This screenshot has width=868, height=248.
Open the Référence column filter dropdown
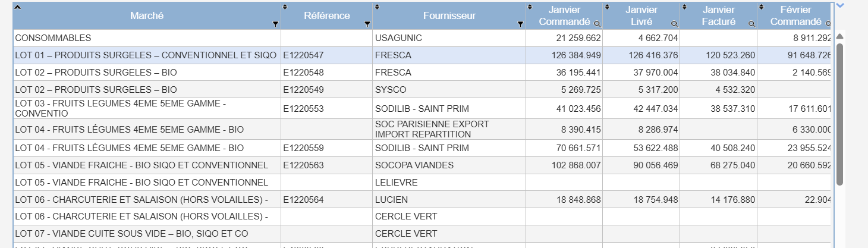pyautogui.click(x=367, y=24)
